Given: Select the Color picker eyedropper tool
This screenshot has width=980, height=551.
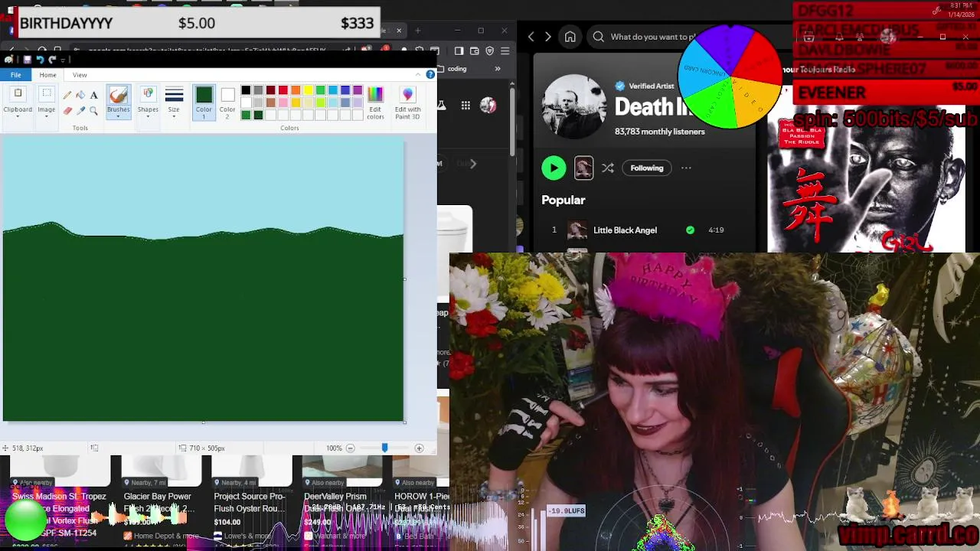Looking at the screenshot, I should pos(80,110).
